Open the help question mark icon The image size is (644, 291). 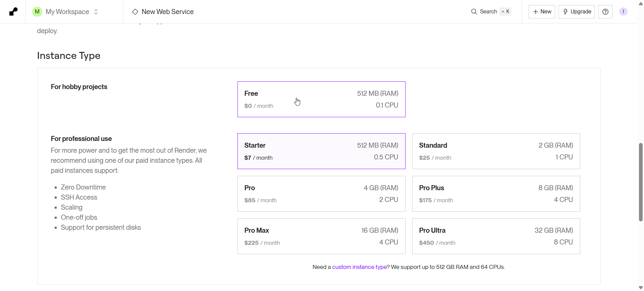click(605, 12)
